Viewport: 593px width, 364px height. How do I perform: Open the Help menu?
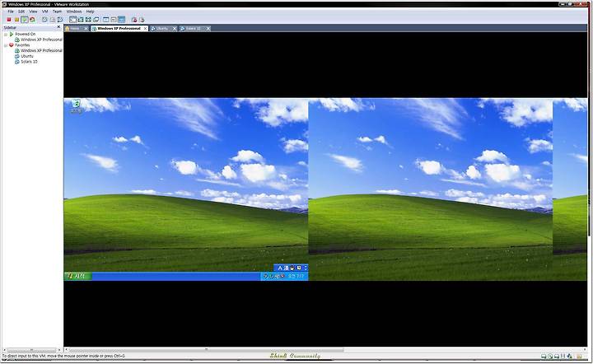(90, 12)
